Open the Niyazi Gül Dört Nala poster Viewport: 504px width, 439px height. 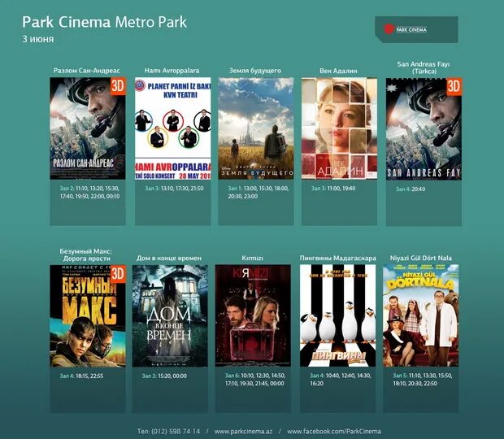click(421, 315)
